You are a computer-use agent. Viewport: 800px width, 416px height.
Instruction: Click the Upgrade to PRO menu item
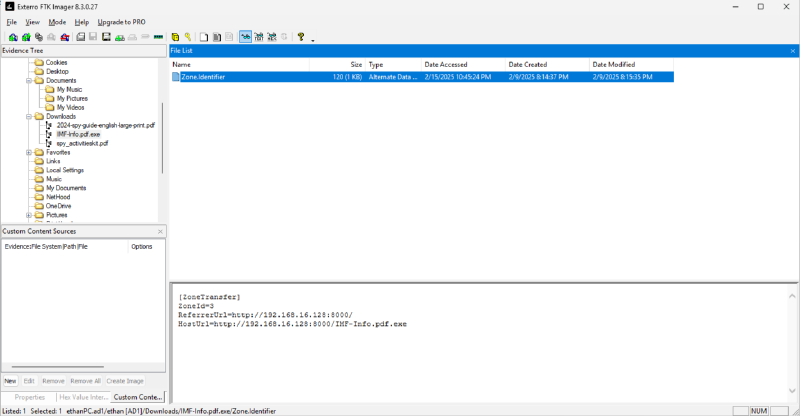[121, 22]
